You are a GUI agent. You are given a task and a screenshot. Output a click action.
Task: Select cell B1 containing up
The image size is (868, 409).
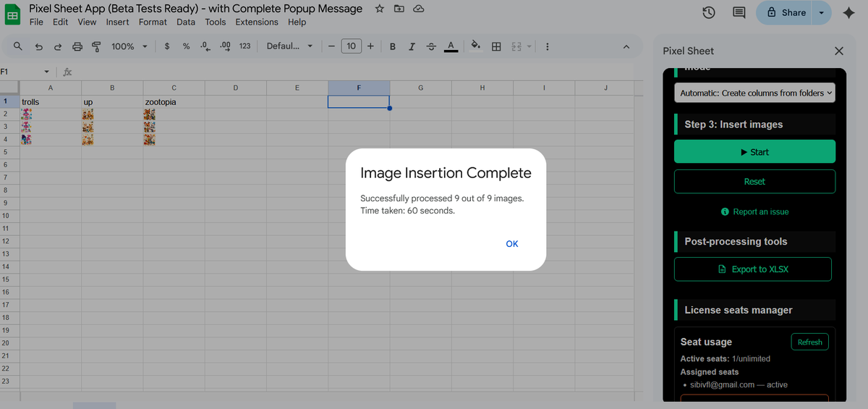[x=112, y=102]
